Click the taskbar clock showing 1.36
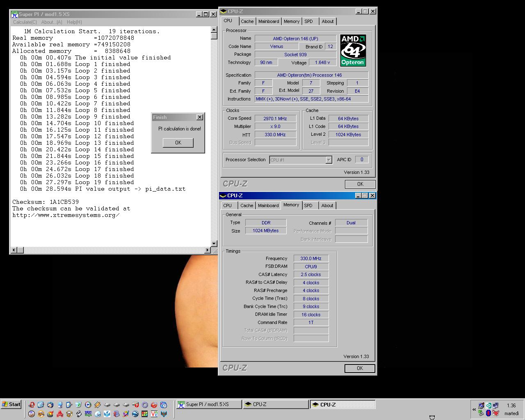This screenshot has height=420, width=525. (511, 406)
